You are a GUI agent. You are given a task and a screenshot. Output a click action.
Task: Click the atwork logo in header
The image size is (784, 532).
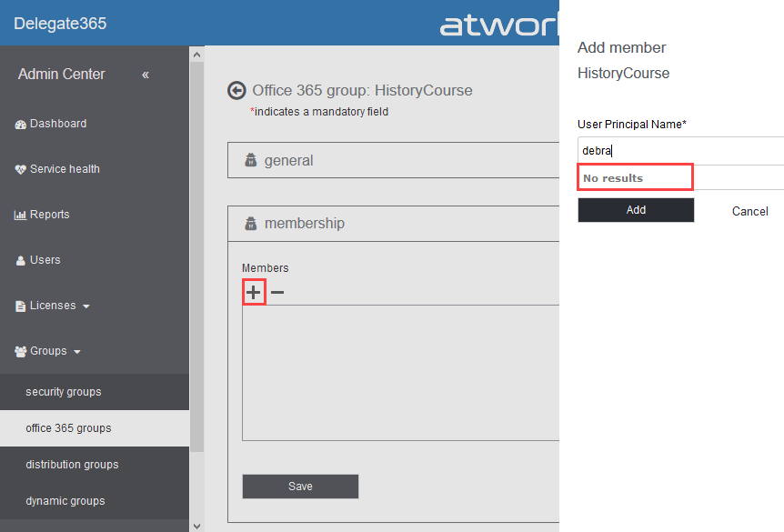499,25
